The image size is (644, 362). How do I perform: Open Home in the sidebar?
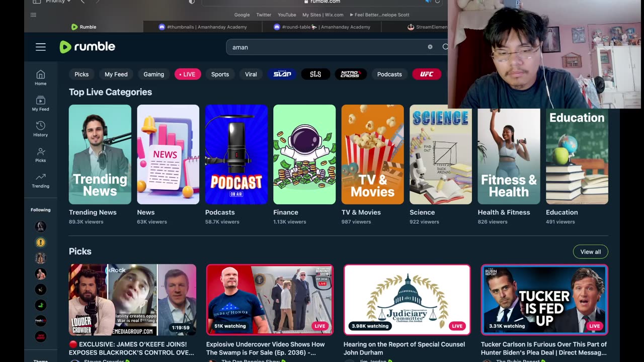click(41, 78)
